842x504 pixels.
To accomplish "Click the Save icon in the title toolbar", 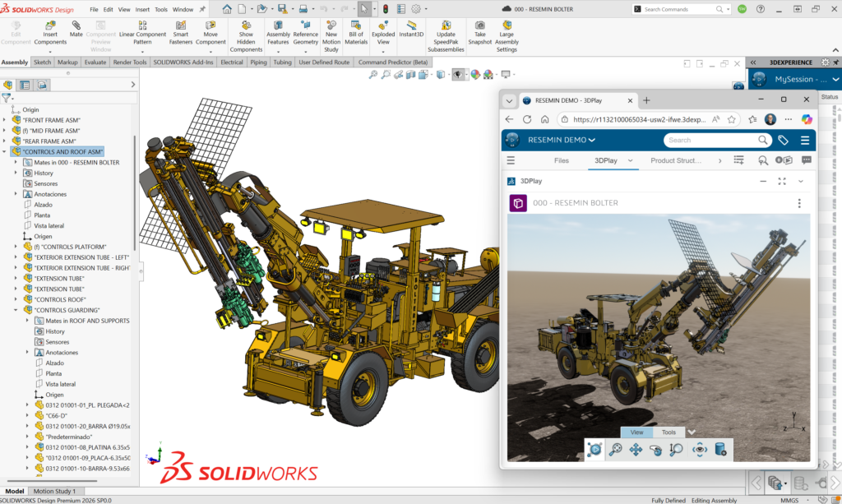I will 282,9.
